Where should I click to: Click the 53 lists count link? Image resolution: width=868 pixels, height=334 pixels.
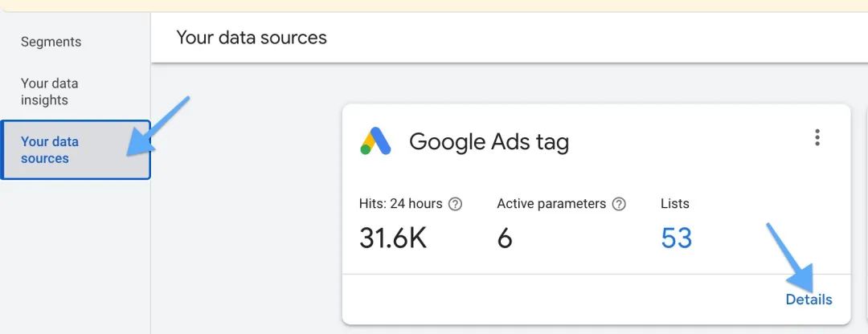pyautogui.click(x=676, y=238)
